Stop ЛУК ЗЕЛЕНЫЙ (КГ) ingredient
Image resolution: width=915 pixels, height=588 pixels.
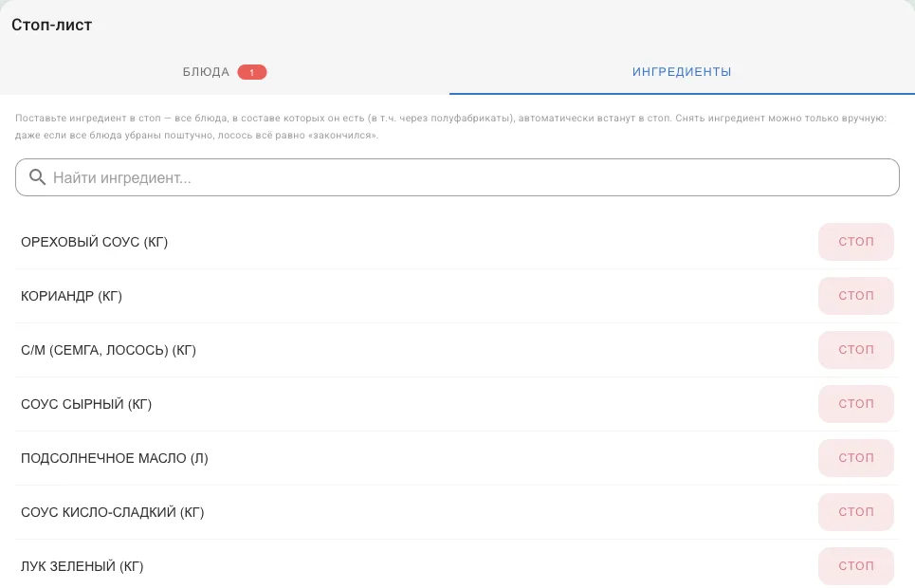point(856,566)
